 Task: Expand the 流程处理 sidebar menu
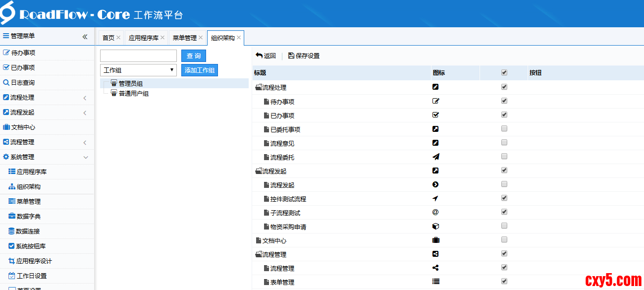click(47, 98)
